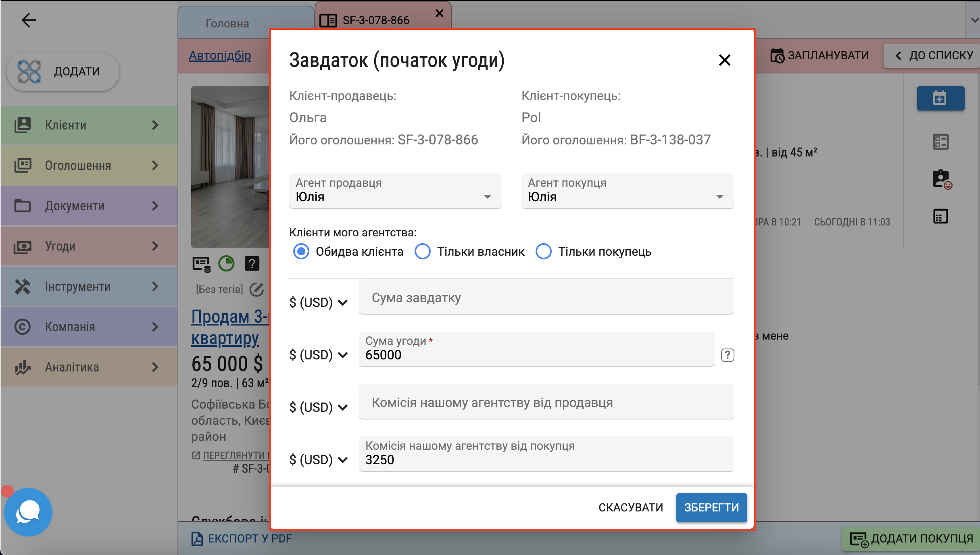
Task: Click the ПЕРЕГЛЯНУТИ external link
Action: point(236,455)
